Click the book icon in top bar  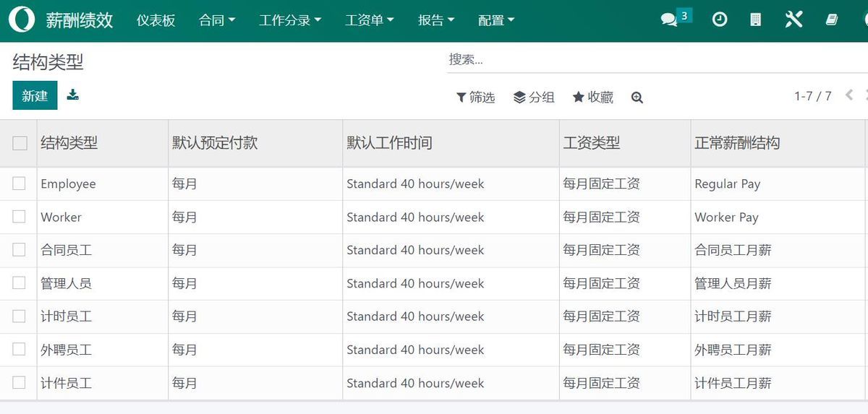832,20
